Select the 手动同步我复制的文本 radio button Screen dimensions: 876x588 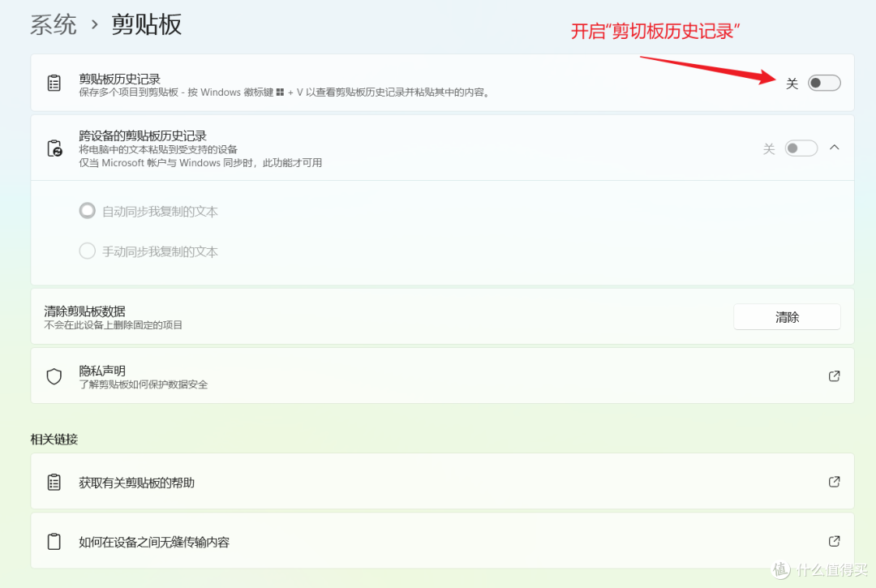(87, 251)
